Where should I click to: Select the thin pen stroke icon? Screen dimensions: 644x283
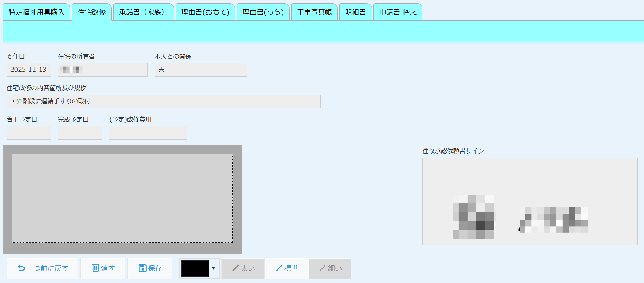click(x=323, y=268)
